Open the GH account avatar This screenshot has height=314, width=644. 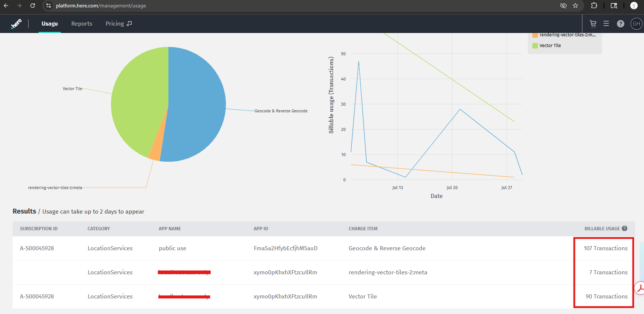[636, 24]
